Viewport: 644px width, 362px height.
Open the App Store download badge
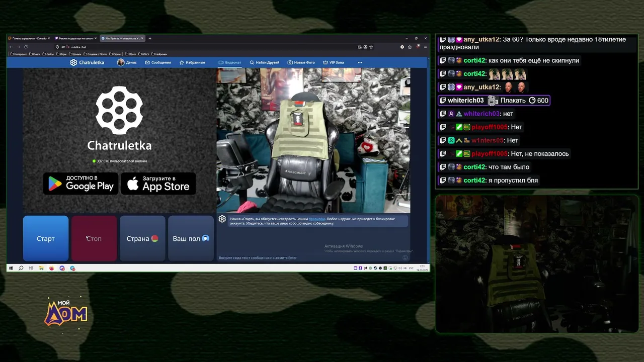click(x=158, y=184)
